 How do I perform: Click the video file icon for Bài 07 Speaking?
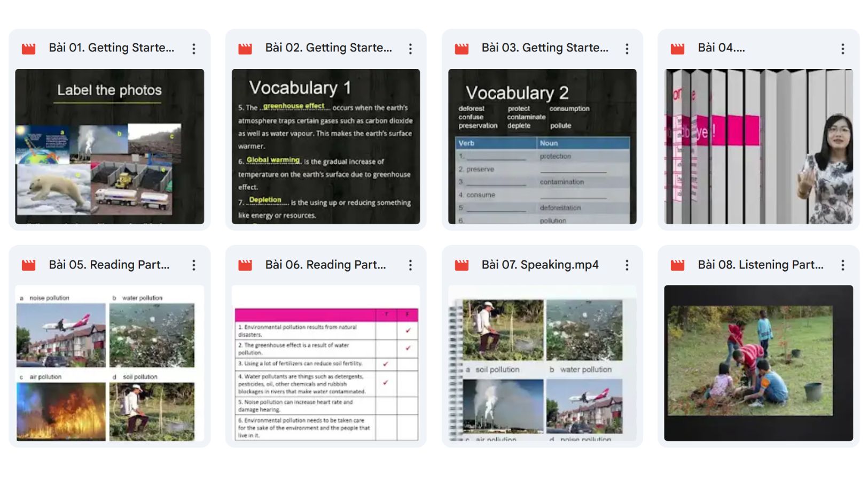[462, 265]
